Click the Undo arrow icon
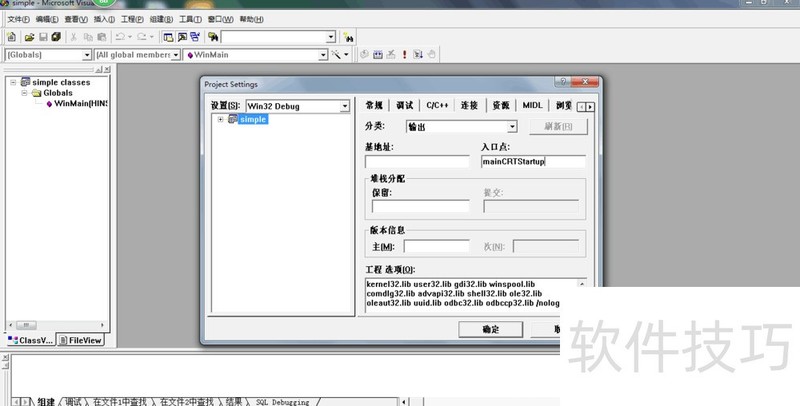 pos(120,37)
